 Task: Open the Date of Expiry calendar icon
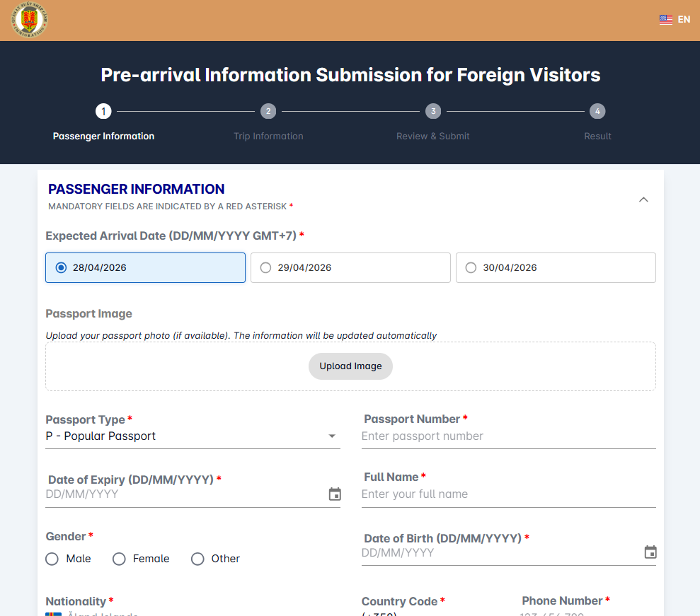point(334,494)
